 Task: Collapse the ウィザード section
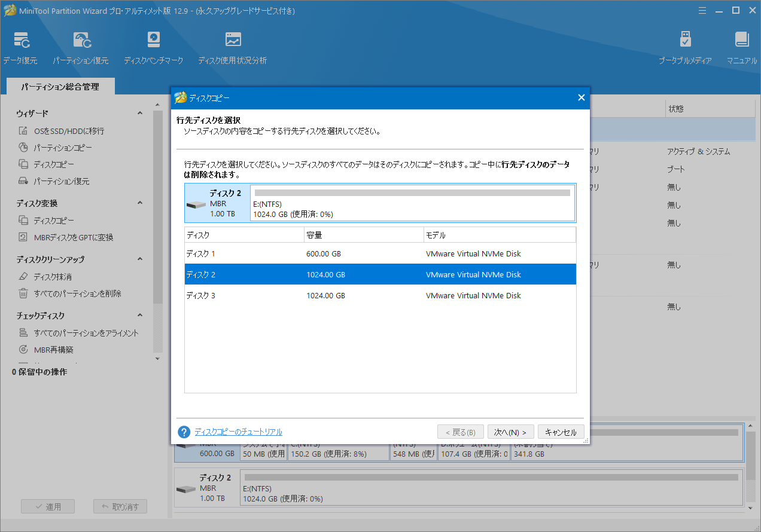coord(139,113)
